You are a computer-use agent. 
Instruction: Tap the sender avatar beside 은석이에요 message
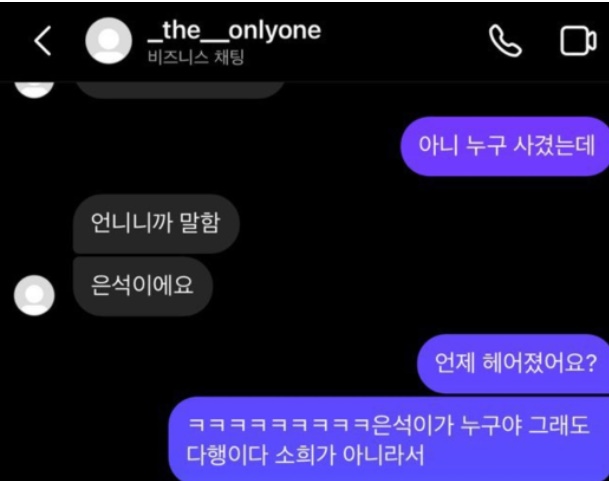34,295
